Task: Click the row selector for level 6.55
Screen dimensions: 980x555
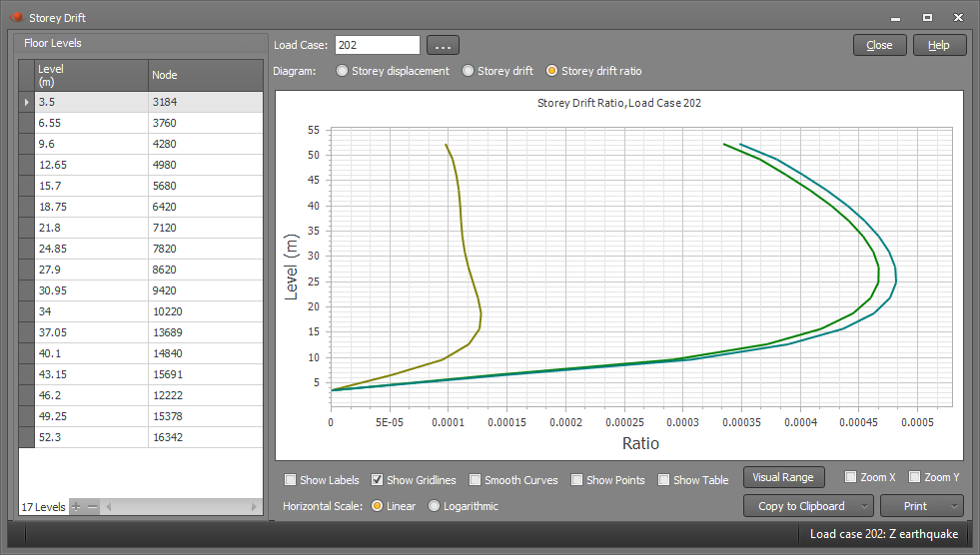Action: coord(26,123)
